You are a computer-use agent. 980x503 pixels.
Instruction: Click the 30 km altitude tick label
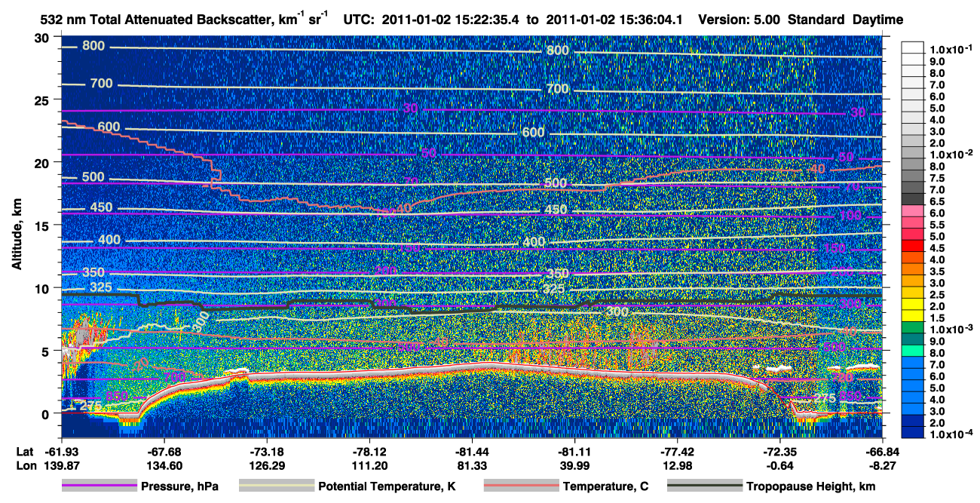[x=43, y=38]
